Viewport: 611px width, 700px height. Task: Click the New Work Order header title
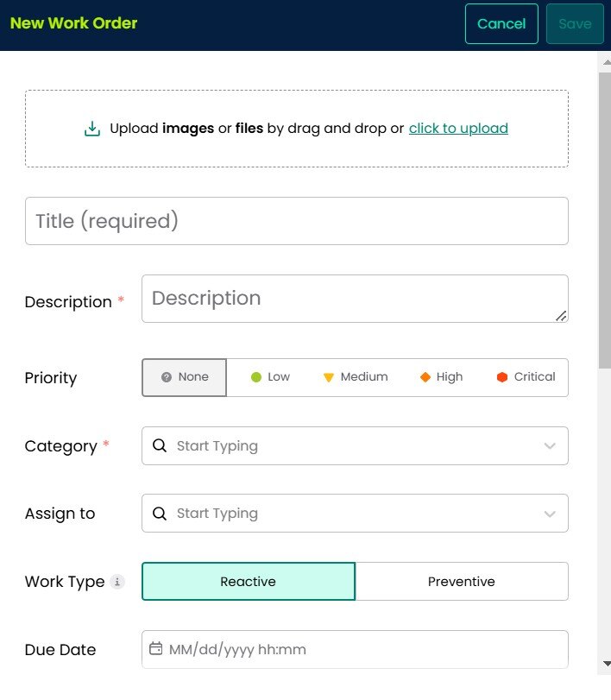tap(73, 23)
